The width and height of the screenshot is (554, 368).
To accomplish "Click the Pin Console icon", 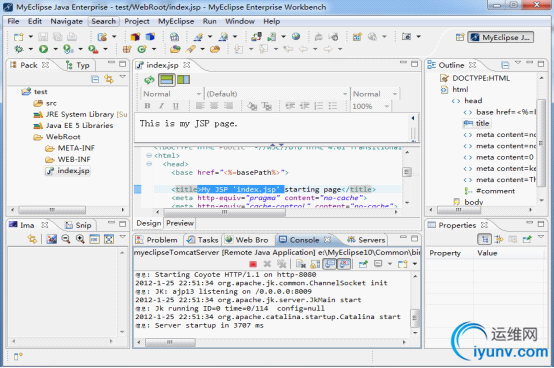I will [x=363, y=264].
